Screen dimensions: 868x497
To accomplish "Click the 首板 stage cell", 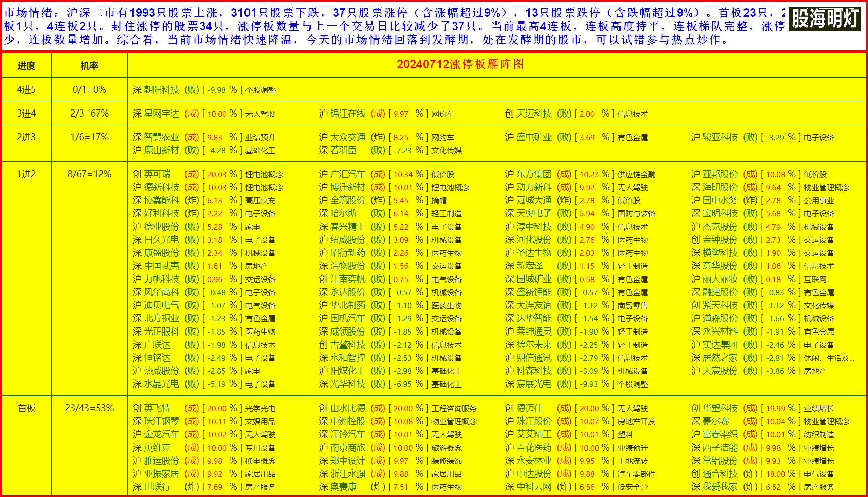I will [x=26, y=408].
